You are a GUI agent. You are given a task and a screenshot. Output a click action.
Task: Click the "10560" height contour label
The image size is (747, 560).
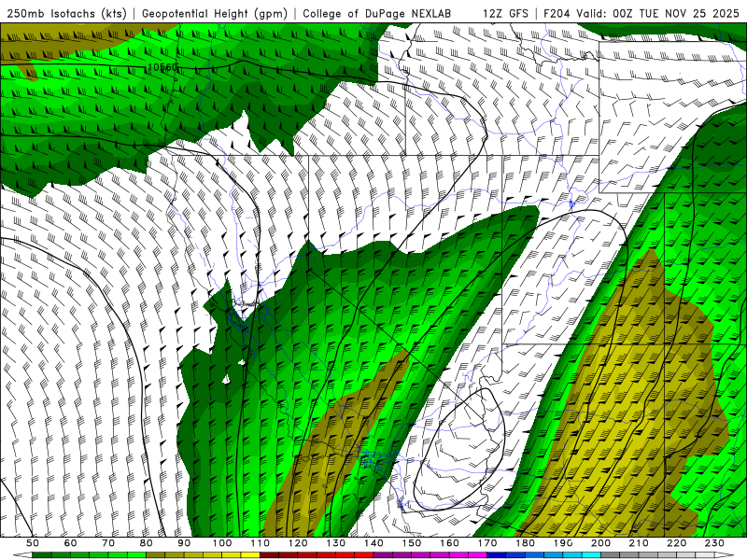[162, 67]
